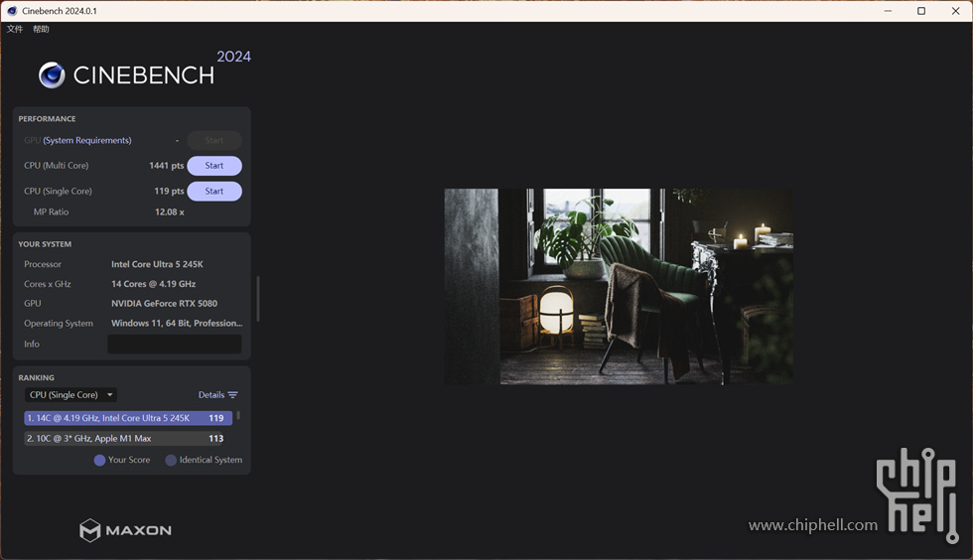Click GPU value NVIDIA GeForce RTX 5080
The image size is (973, 560).
pos(165,304)
